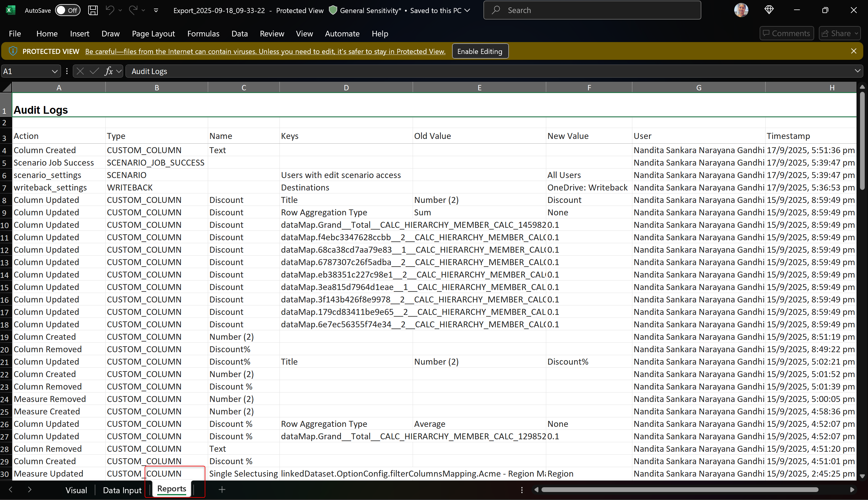Click the diamond premium icon

769,10
